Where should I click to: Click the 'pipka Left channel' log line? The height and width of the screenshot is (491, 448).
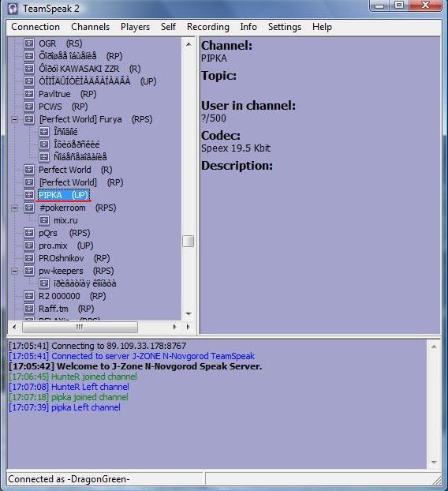click(x=65, y=407)
